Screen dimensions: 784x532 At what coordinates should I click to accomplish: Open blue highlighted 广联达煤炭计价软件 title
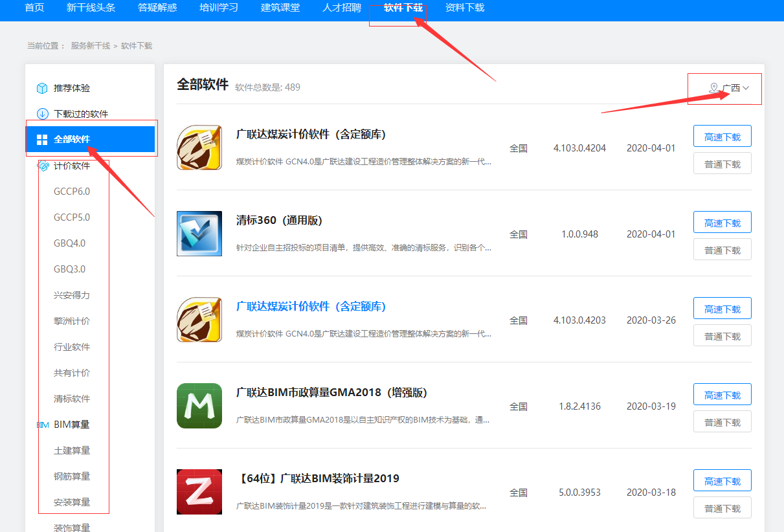click(311, 307)
